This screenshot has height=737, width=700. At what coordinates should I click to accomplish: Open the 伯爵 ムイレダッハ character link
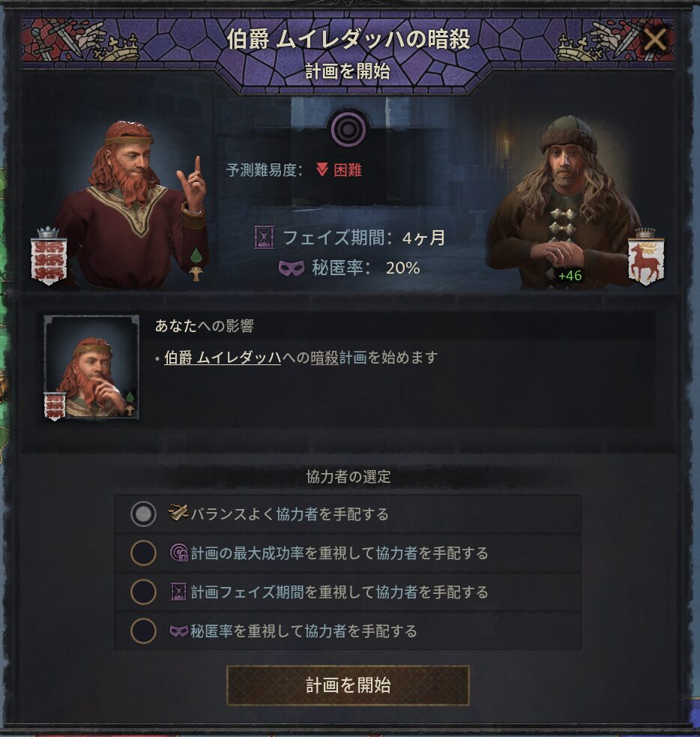click(x=223, y=358)
